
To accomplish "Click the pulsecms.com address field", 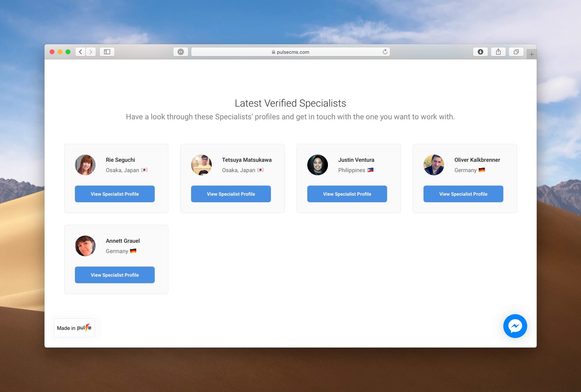I will pos(290,52).
